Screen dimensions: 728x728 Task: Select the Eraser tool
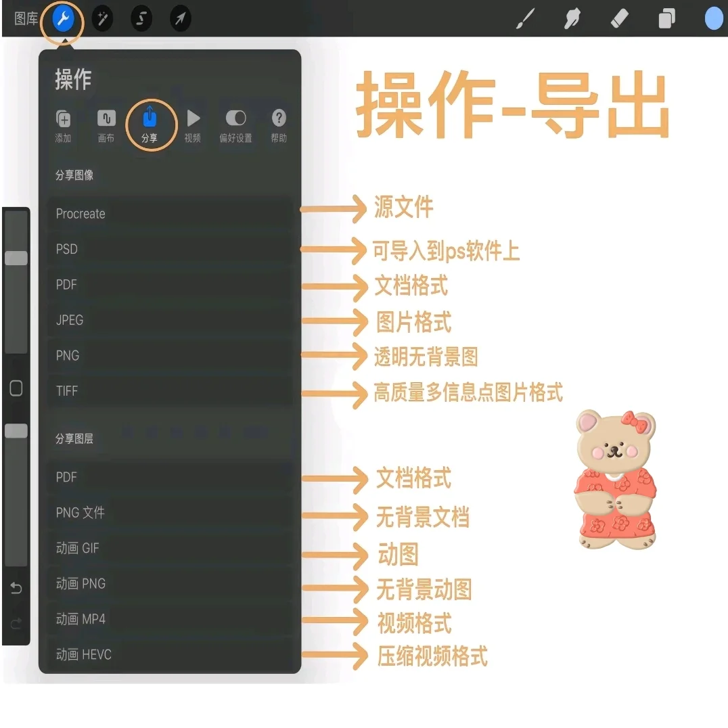619,18
